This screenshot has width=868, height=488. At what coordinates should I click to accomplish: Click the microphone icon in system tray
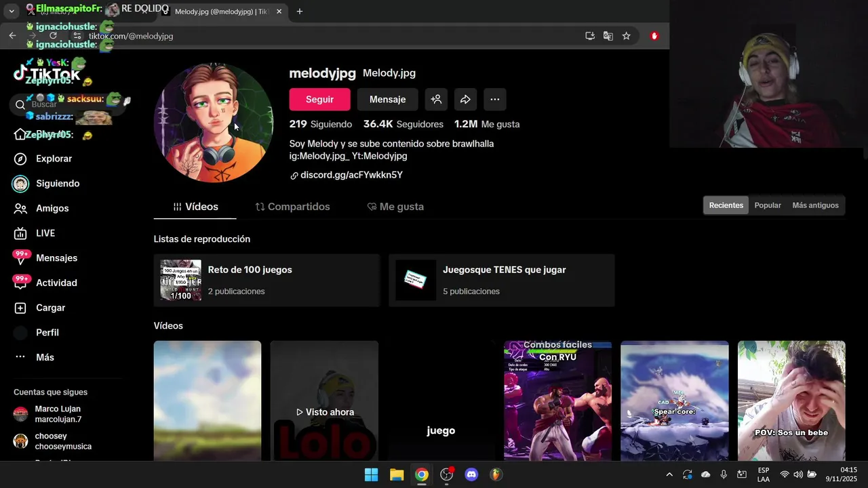[724, 474]
